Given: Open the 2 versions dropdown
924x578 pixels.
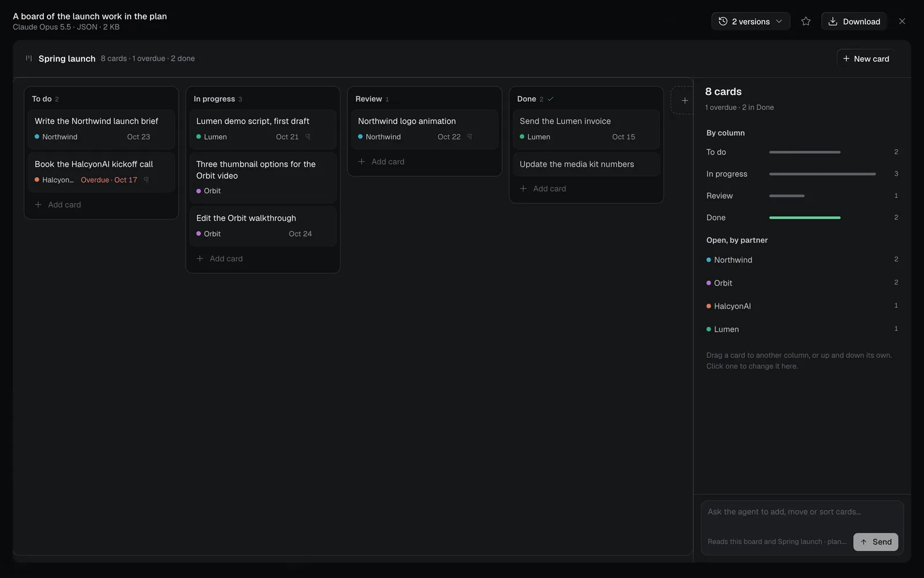Looking at the screenshot, I should click(750, 21).
